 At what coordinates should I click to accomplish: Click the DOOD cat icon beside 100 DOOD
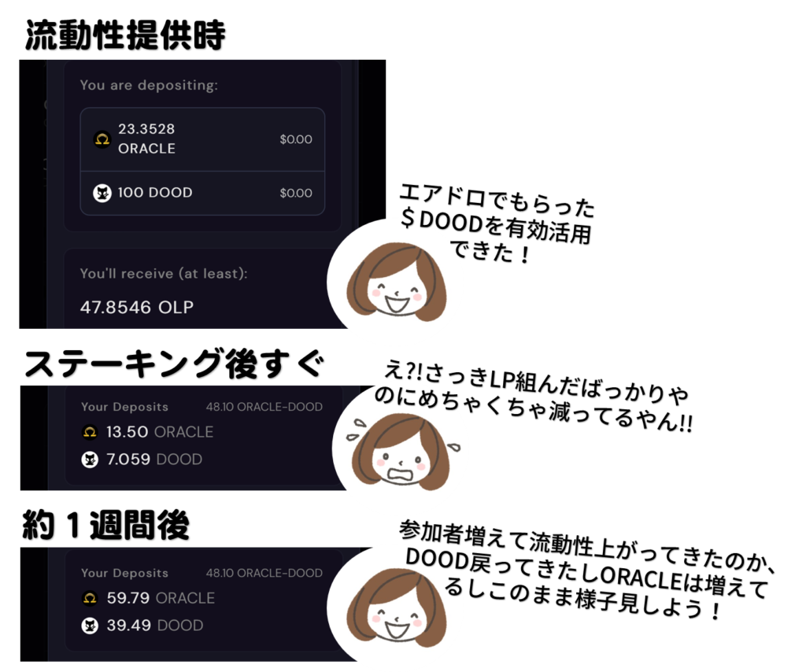tap(102, 193)
